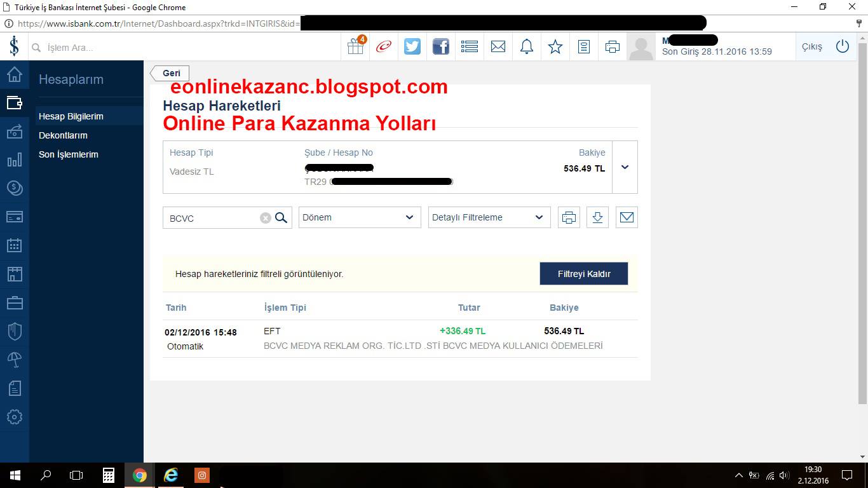Click the Filtreyi Kaldır button
This screenshot has height=488, width=868.
coord(584,274)
